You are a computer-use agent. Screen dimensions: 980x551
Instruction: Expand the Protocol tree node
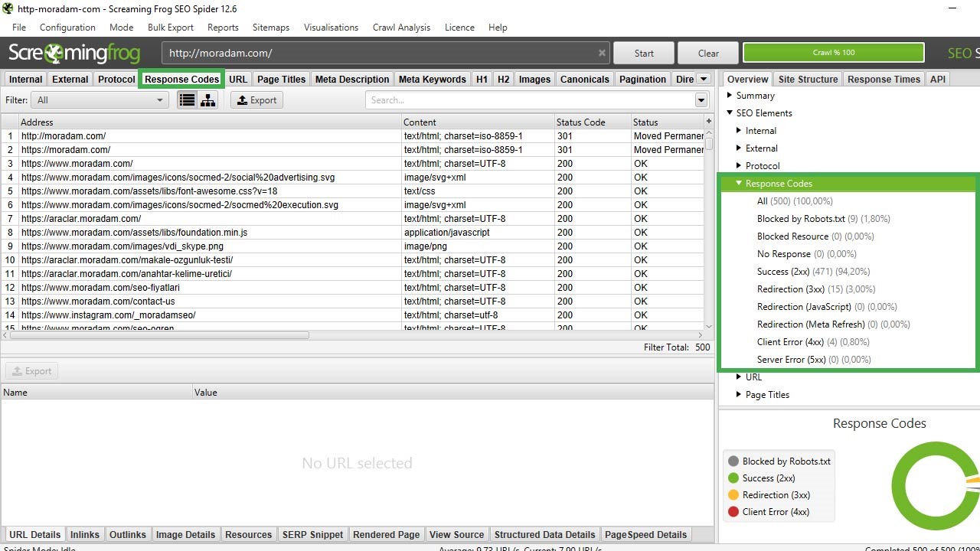pyautogui.click(x=739, y=166)
